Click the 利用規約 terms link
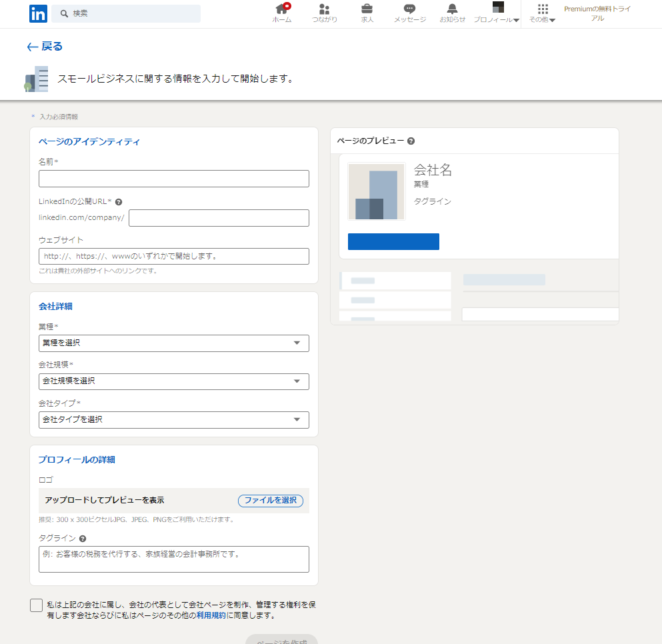This screenshot has width=662, height=644. pos(211,616)
